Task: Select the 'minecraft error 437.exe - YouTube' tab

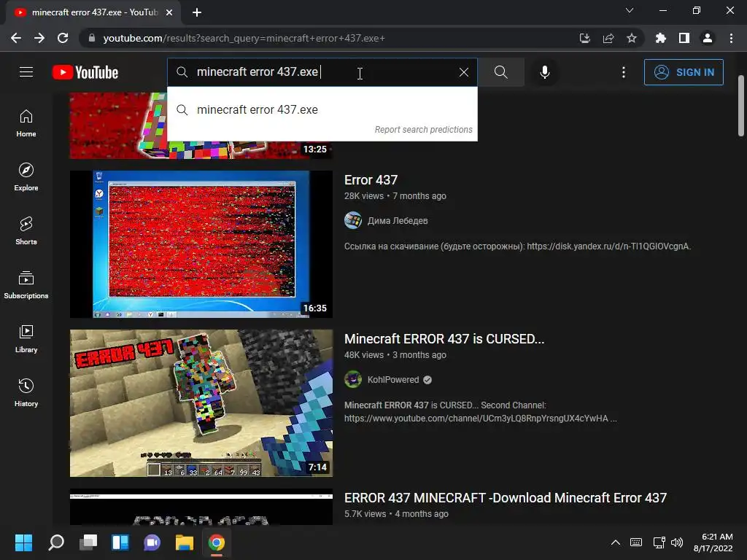Action: coord(93,13)
